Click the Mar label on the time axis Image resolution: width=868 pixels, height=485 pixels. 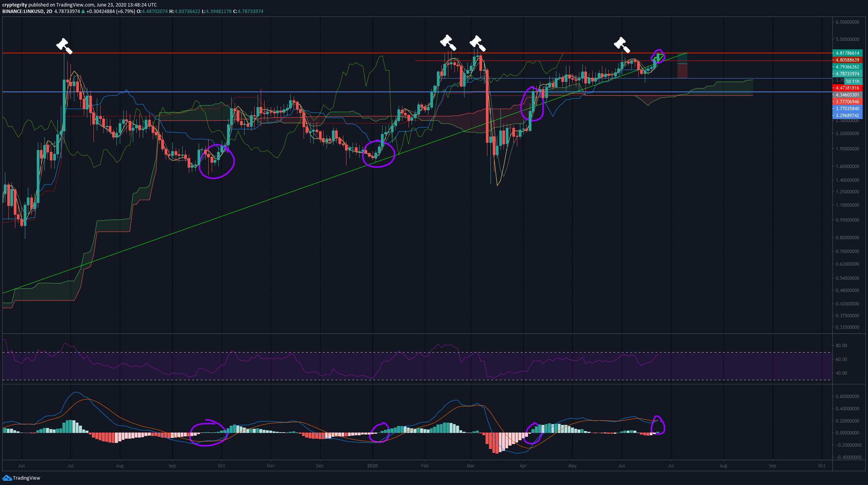coord(471,466)
